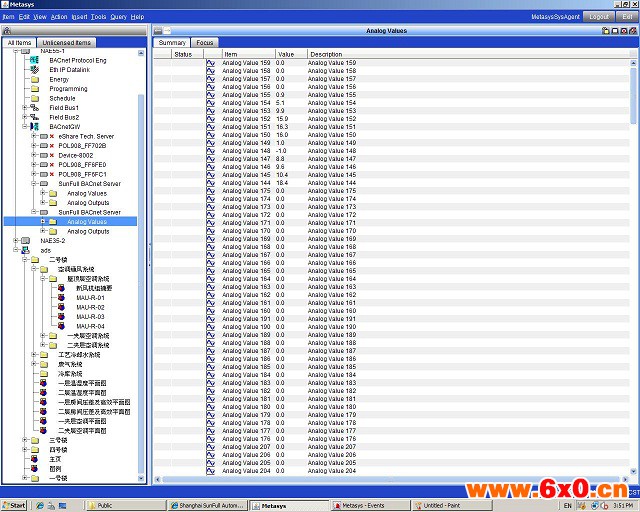Viewport: 640px width, 512px height.
Task: Switch to the Focus tab
Action: (x=205, y=42)
